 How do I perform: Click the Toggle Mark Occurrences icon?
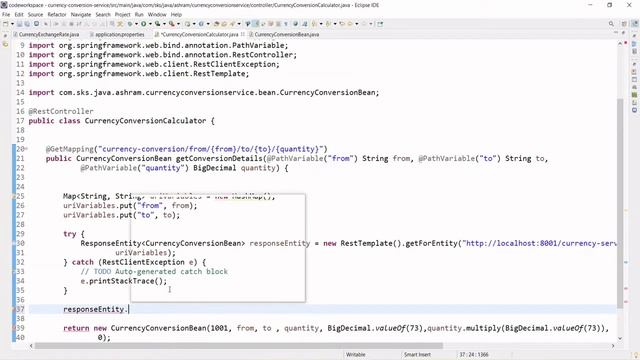tap(256, 24)
